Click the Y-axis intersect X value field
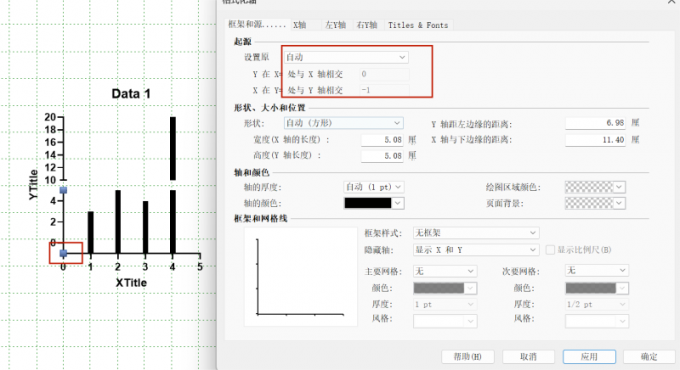This screenshot has width=680, height=370. [x=384, y=74]
